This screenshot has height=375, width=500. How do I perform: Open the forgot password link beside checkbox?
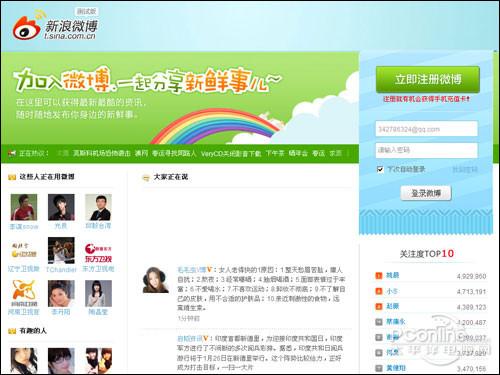(465, 169)
